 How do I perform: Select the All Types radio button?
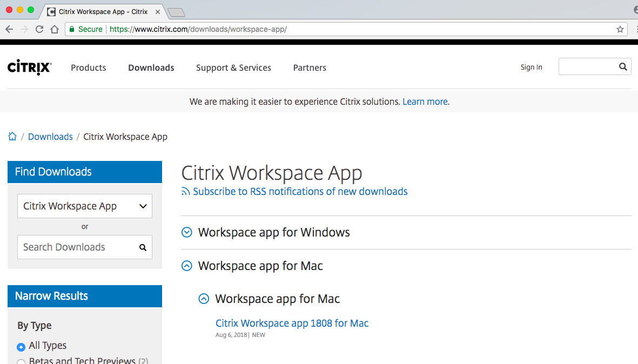tap(21, 347)
